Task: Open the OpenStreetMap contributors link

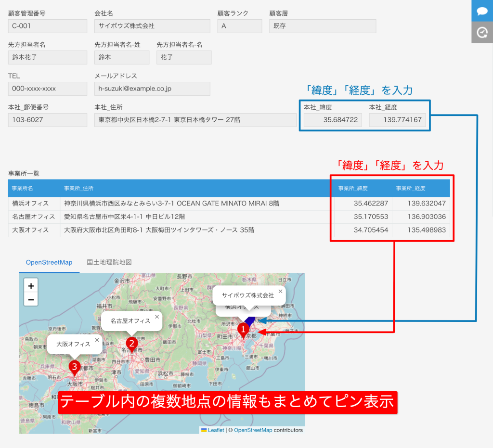Action: point(253,430)
